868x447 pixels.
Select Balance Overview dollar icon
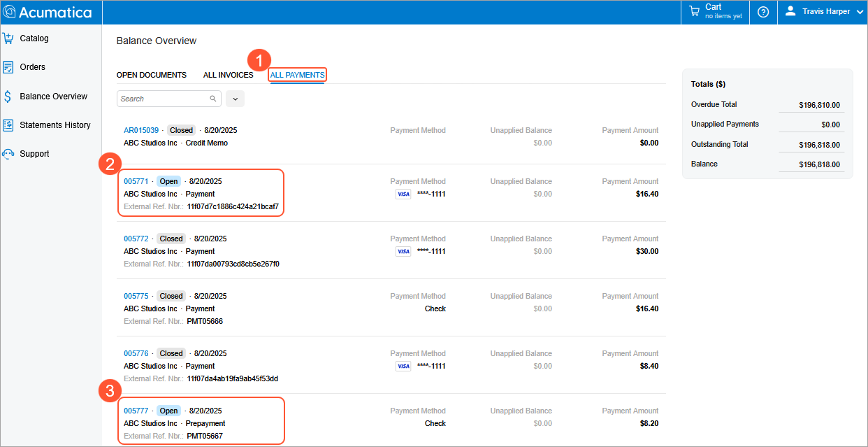coord(8,97)
